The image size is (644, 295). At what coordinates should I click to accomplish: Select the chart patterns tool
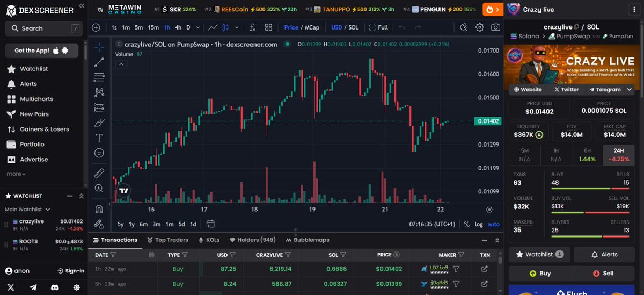[x=99, y=92]
